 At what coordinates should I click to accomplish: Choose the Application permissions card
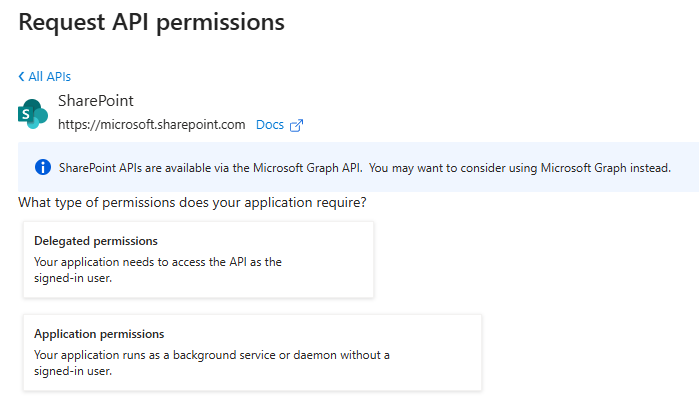point(252,352)
